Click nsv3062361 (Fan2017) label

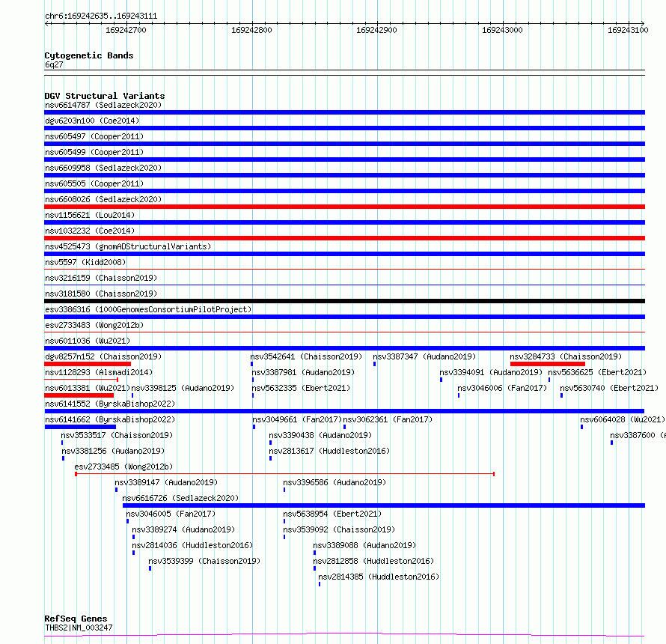click(388, 419)
